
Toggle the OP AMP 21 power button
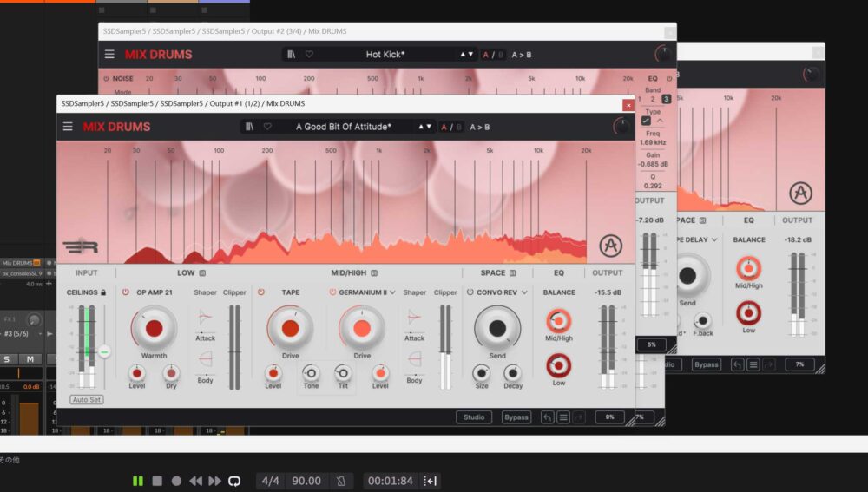click(125, 292)
